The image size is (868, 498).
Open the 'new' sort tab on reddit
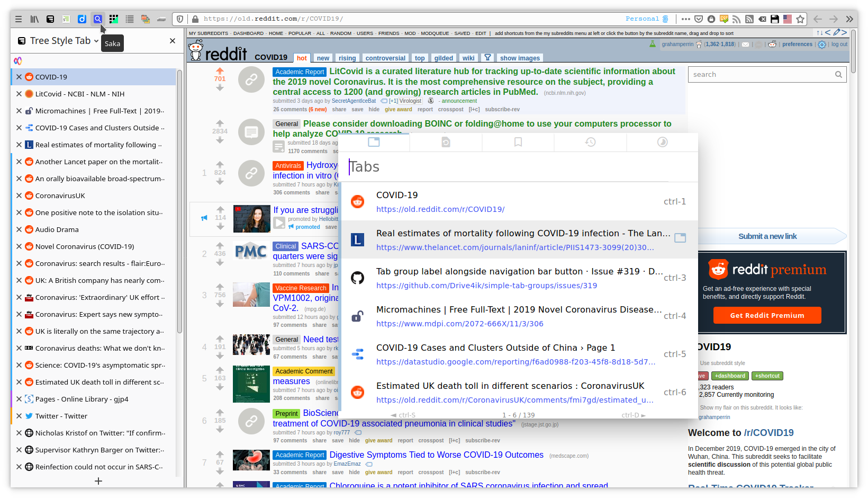[323, 58]
